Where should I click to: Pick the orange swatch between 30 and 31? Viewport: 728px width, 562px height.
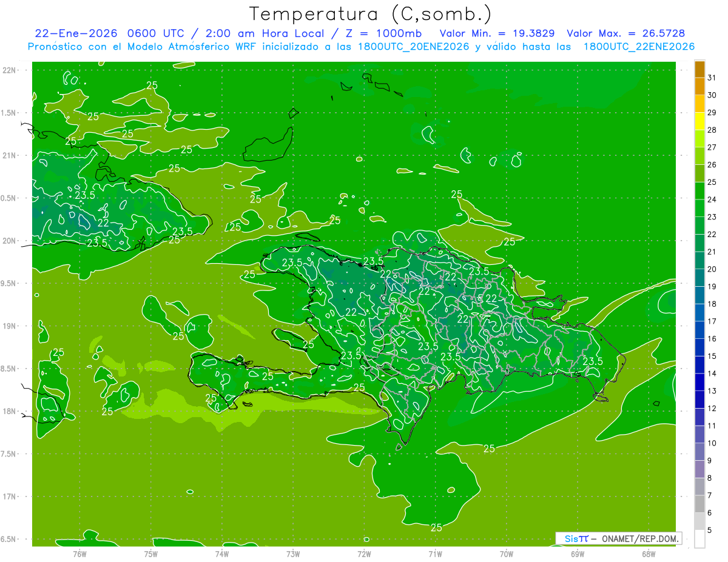pyautogui.click(x=699, y=86)
